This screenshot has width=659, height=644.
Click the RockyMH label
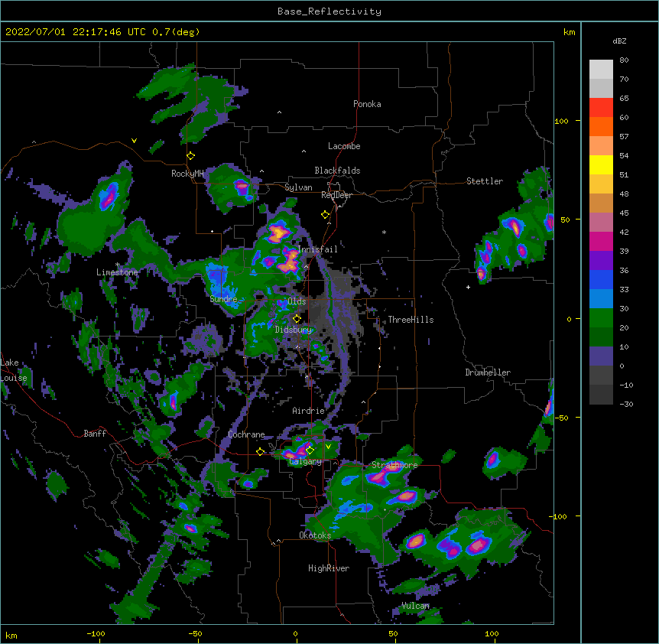(187, 174)
